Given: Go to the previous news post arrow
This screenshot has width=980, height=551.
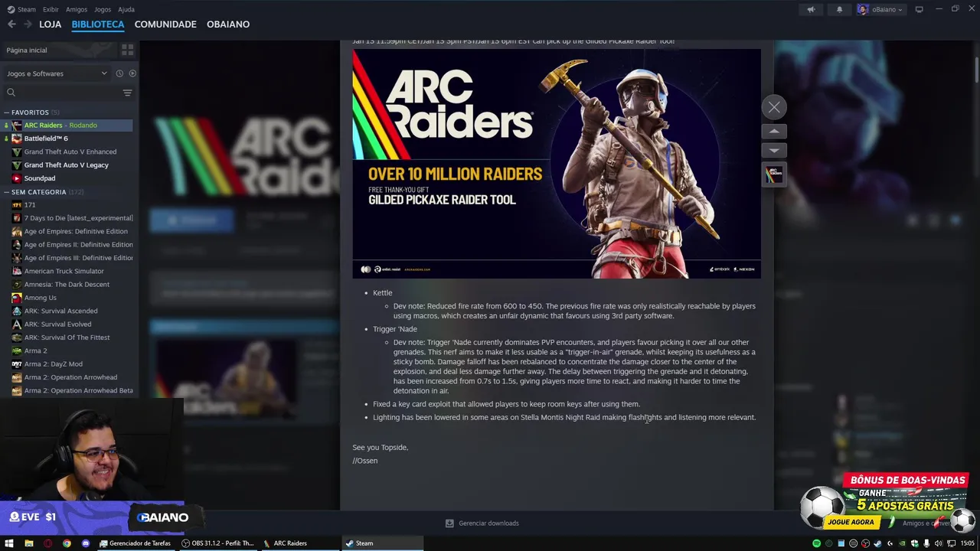Looking at the screenshot, I should [774, 132].
